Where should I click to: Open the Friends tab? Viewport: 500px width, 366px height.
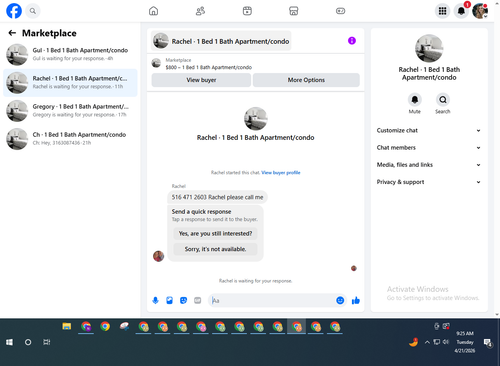200,11
